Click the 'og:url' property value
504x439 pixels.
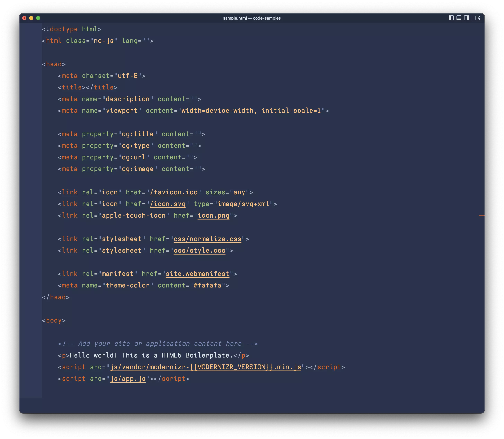134,157
